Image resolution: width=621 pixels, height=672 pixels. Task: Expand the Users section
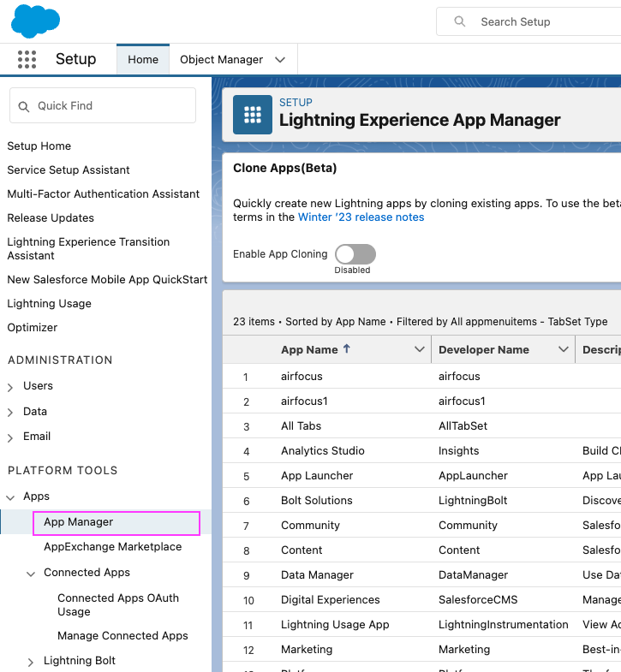(x=10, y=388)
